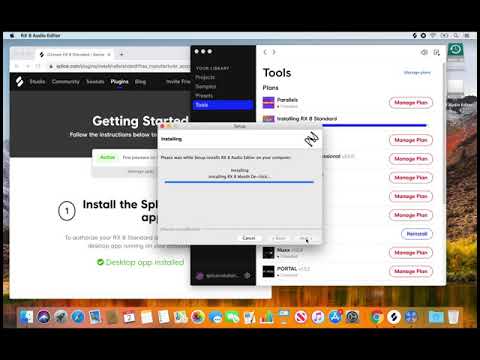Select Presets in Splice library sidebar
The width and height of the screenshot is (480, 360).
click(x=204, y=96)
